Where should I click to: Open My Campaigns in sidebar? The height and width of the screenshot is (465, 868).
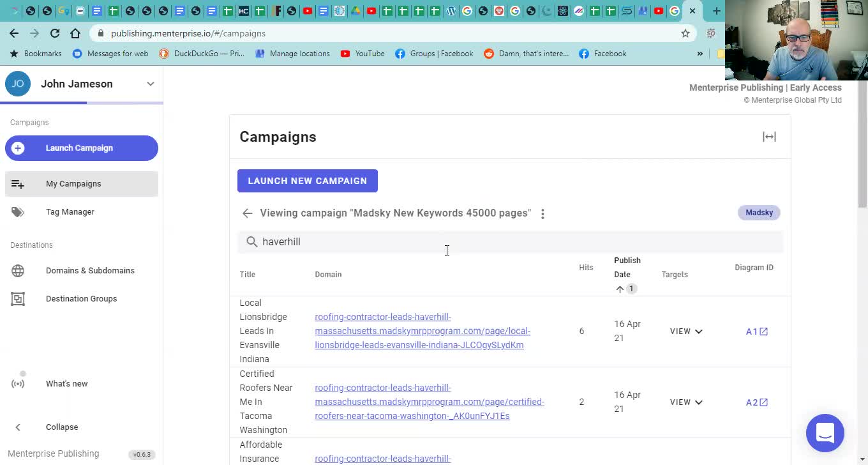tap(82, 184)
